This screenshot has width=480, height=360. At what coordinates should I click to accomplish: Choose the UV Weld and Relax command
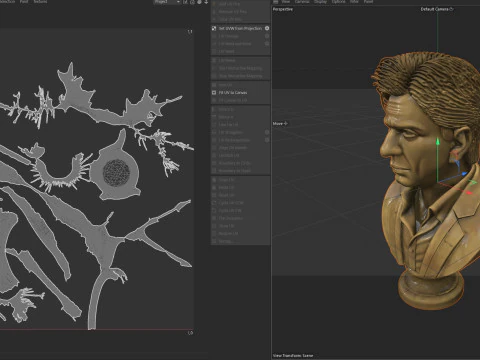(235, 44)
